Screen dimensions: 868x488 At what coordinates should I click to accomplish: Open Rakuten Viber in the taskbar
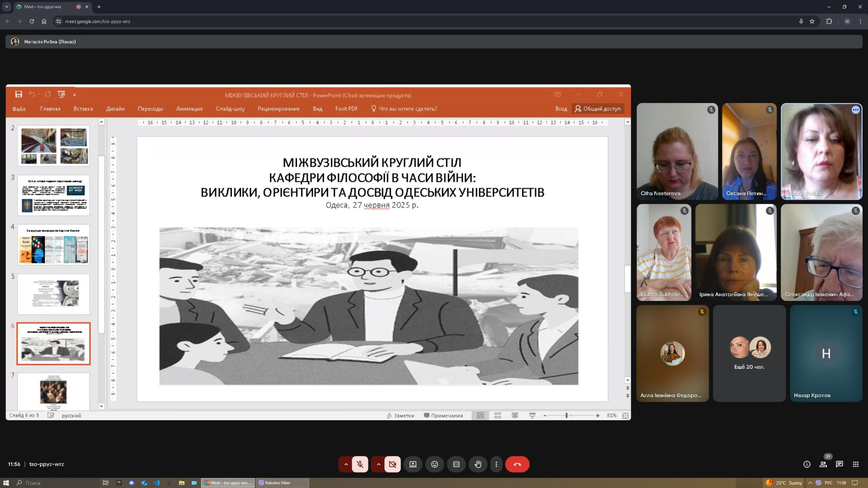(x=282, y=483)
